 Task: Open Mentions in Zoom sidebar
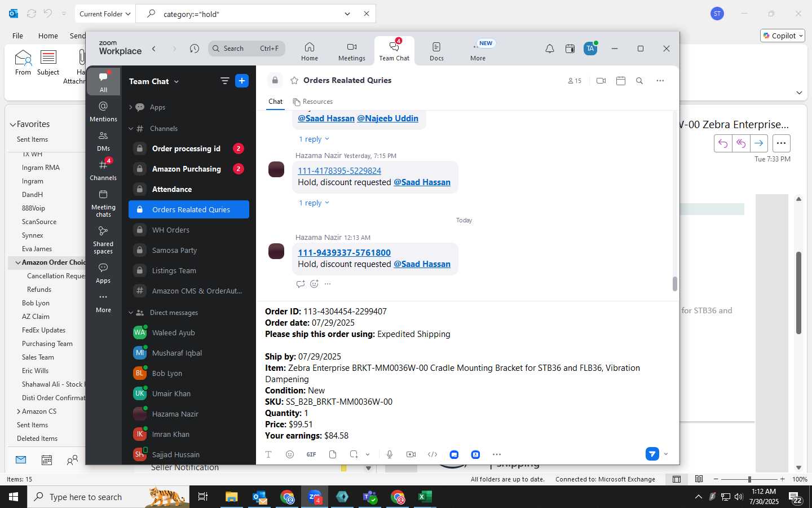pos(103,111)
